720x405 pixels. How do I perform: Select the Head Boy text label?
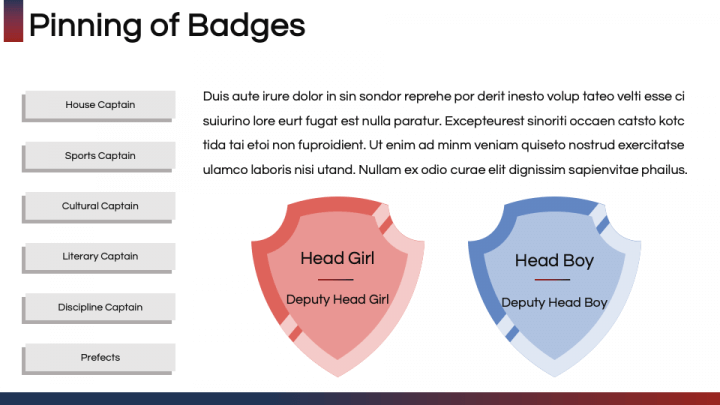click(x=554, y=261)
